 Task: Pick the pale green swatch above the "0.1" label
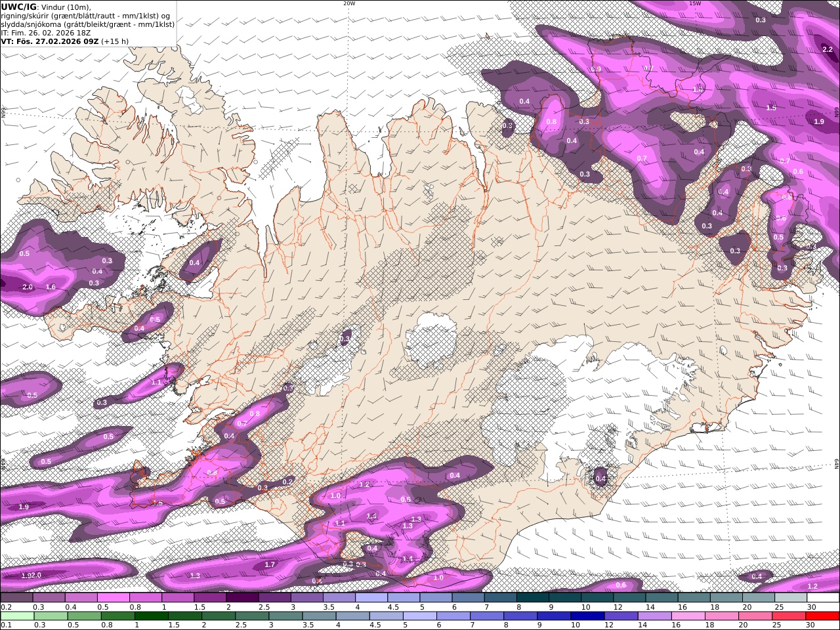tap(17, 616)
